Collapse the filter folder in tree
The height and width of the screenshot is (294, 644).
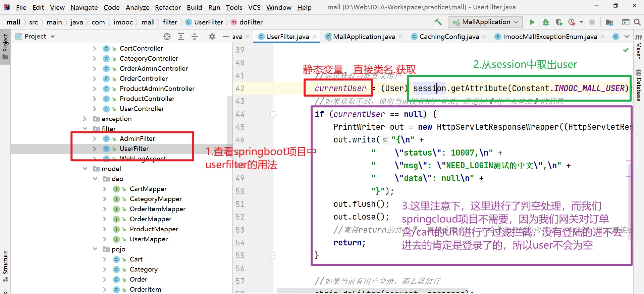(85, 129)
